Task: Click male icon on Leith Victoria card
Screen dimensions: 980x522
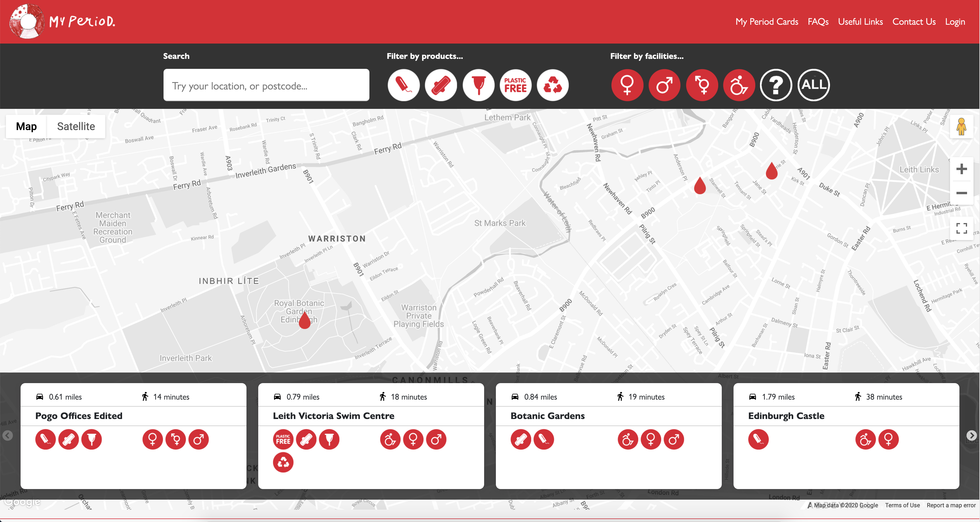Action: pos(436,439)
